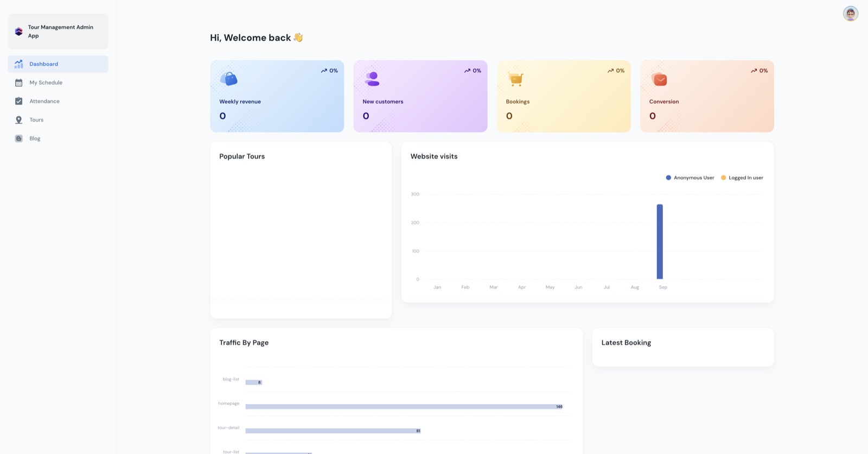868x454 pixels.
Task: Click the New customers label
Action: pos(383,102)
